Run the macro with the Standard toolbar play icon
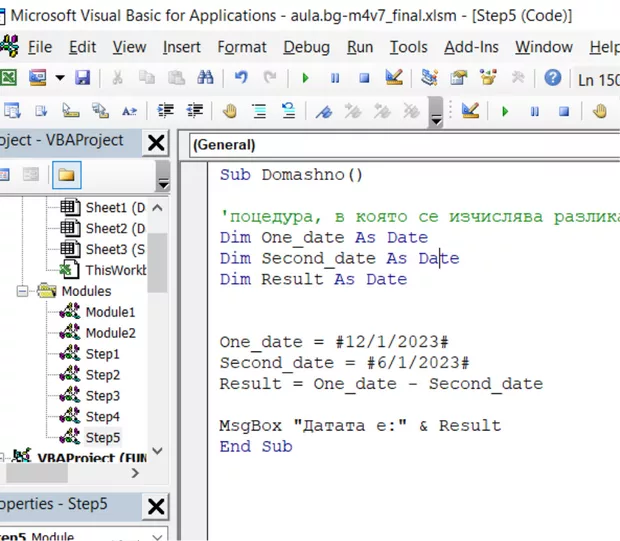The height and width of the screenshot is (541, 620). [305, 78]
